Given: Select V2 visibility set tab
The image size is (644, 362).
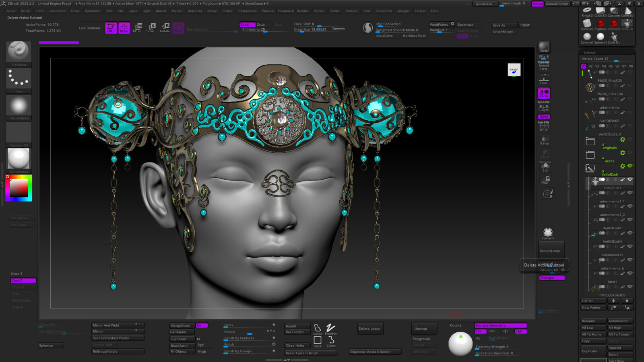Looking at the screenshot, I should coord(590,66).
